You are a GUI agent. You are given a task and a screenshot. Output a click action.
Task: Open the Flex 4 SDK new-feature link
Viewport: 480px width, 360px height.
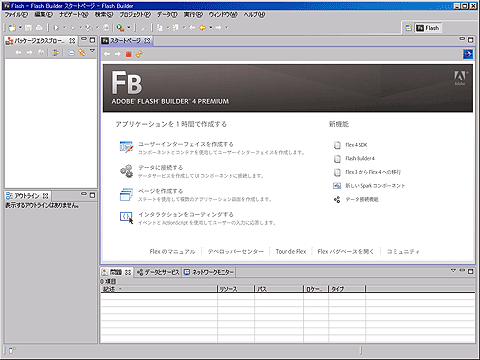tap(356, 145)
